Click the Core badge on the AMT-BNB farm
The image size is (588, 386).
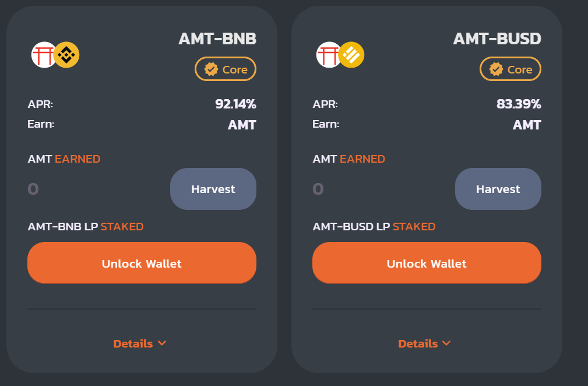click(x=226, y=69)
